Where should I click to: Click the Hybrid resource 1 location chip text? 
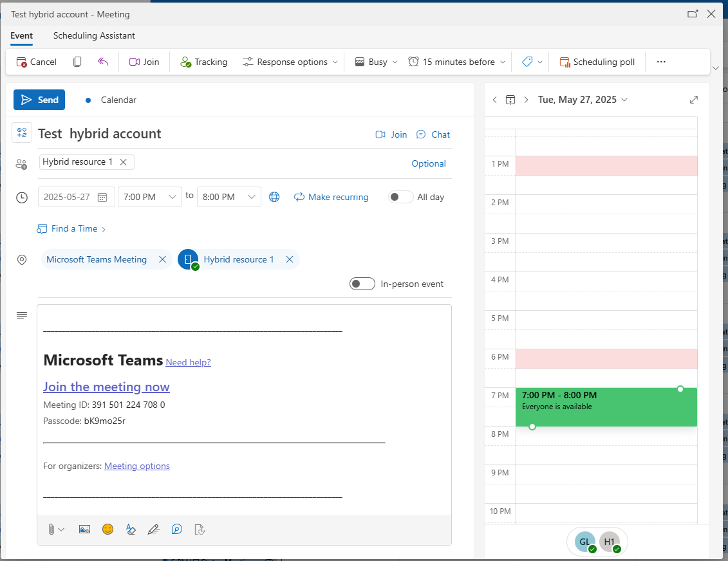click(239, 259)
